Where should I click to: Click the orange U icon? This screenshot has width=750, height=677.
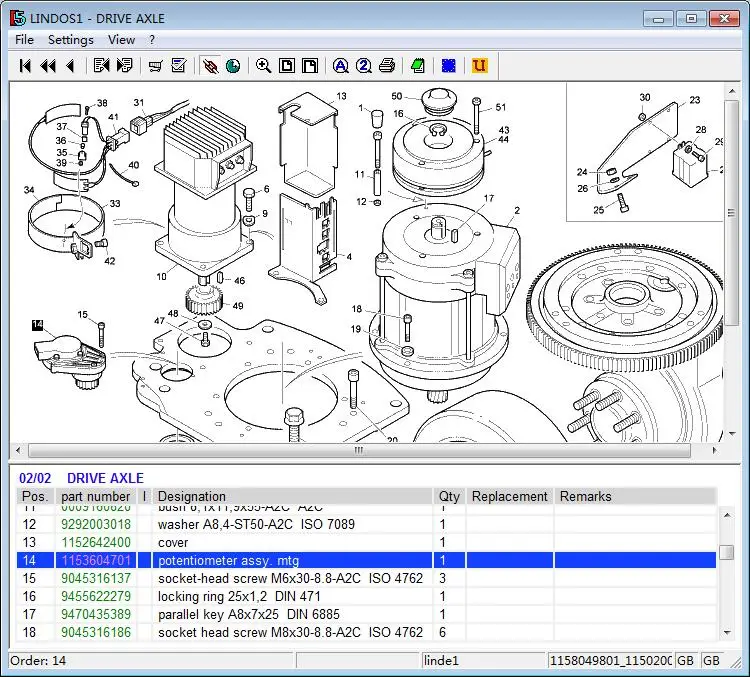(479, 66)
